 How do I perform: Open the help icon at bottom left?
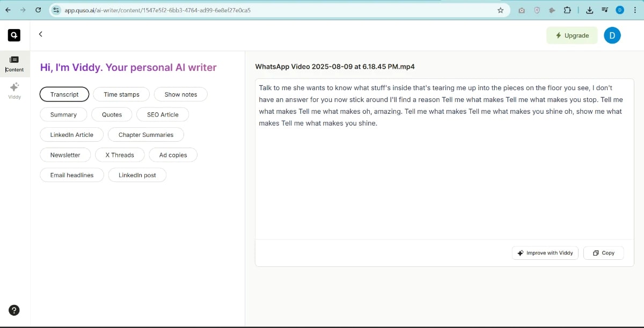pyautogui.click(x=14, y=310)
